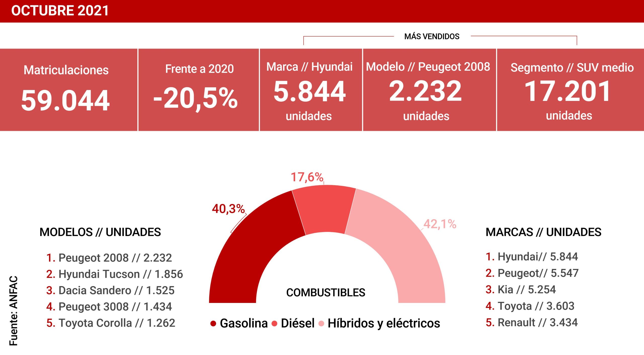The image size is (644, 355).
Task: Open the Marca Hyundai 5.844 card
Action: [311, 90]
